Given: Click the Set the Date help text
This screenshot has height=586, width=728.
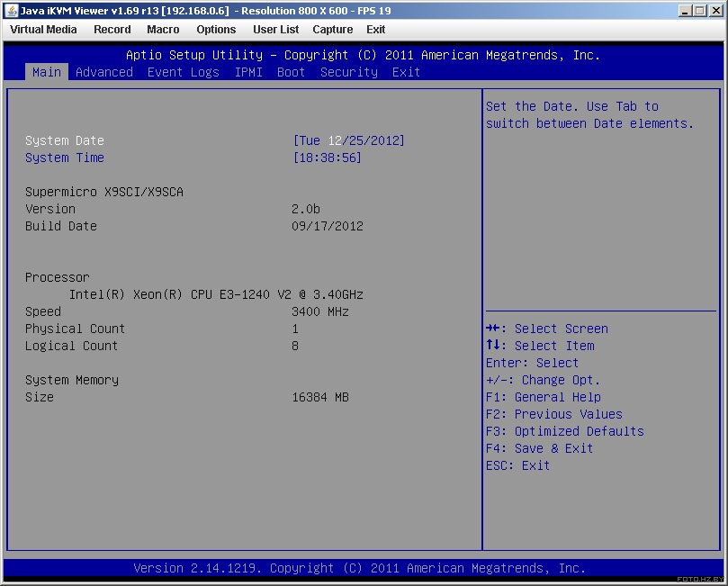Looking at the screenshot, I should (589, 114).
